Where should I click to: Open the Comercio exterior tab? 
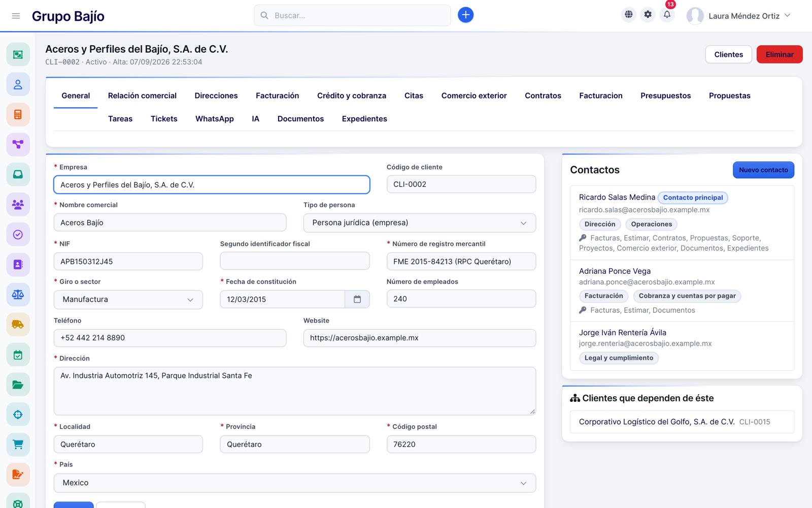click(x=474, y=96)
